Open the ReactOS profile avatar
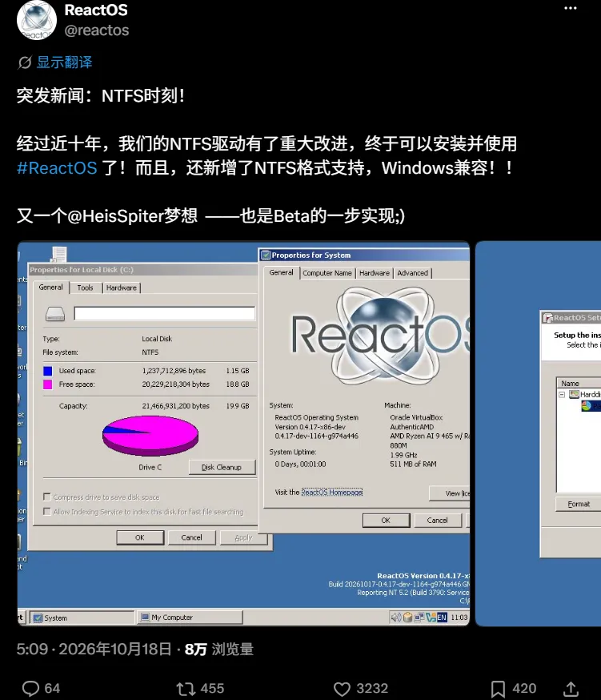The height and width of the screenshot is (700, 601). pyautogui.click(x=37, y=20)
